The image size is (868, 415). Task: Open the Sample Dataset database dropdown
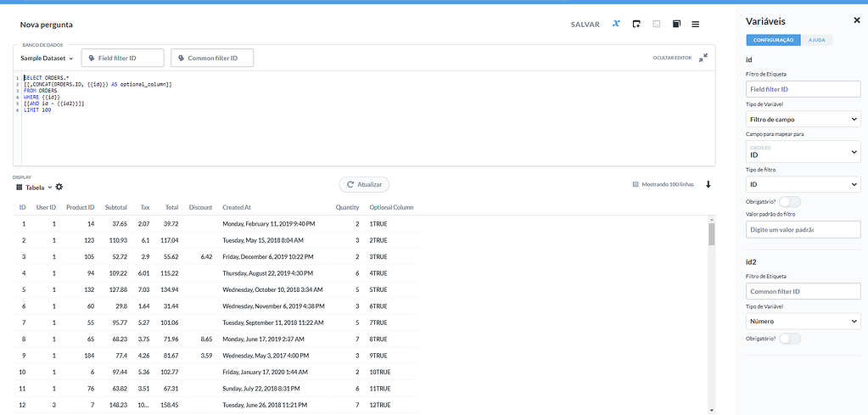click(x=47, y=58)
